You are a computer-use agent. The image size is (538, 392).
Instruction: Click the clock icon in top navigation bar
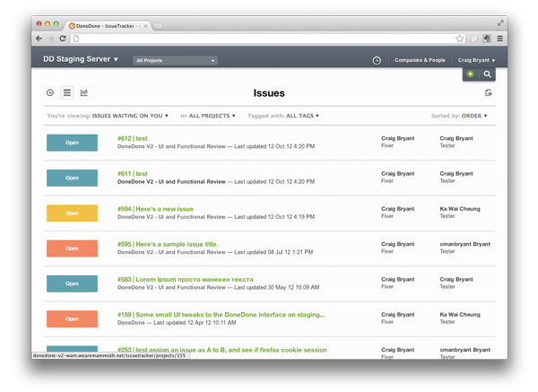click(x=377, y=60)
